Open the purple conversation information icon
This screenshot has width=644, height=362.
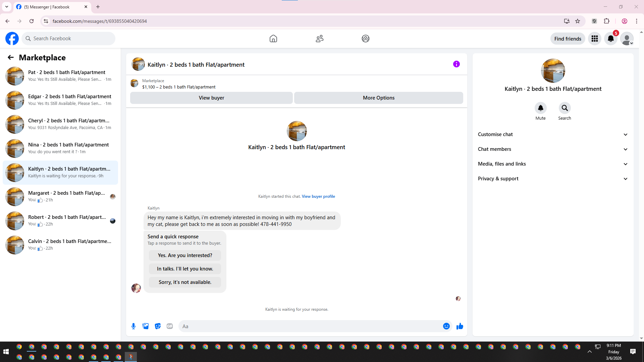point(456,64)
